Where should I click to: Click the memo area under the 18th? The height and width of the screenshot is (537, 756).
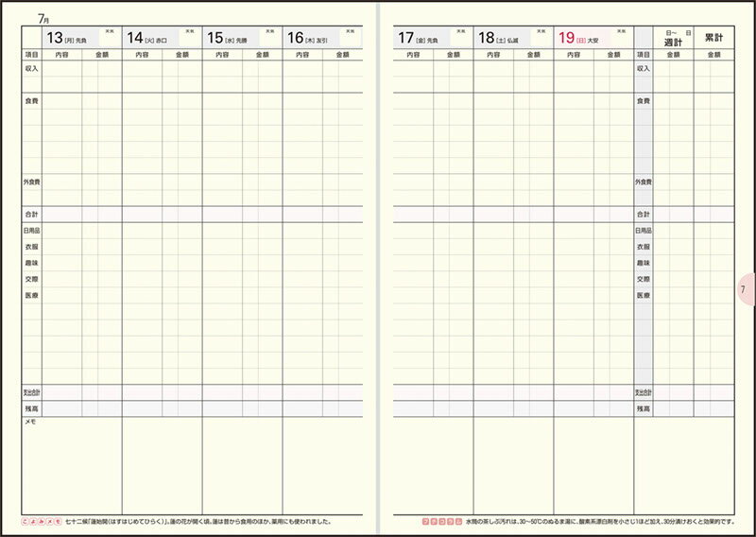(513, 466)
